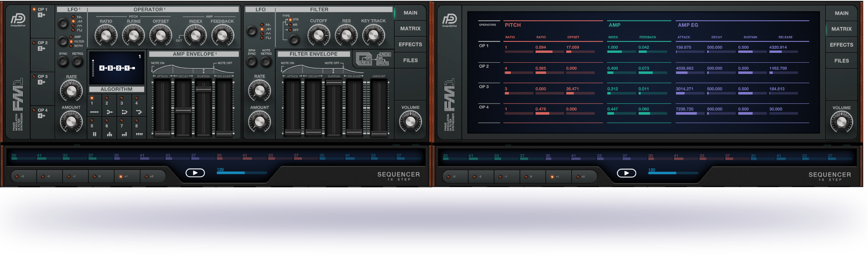The width and height of the screenshot is (868, 256).
Task: Switch to operator OP 2
Action: pos(42,45)
